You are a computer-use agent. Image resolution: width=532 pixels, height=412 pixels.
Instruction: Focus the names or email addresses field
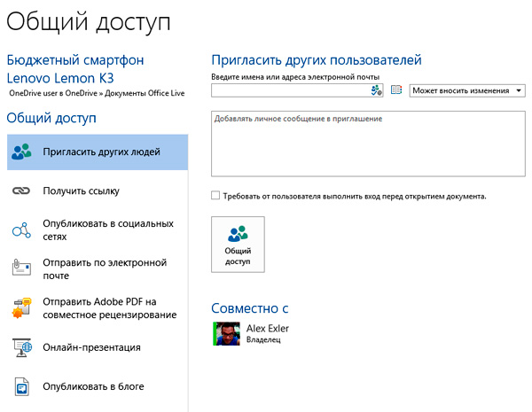click(290, 90)
